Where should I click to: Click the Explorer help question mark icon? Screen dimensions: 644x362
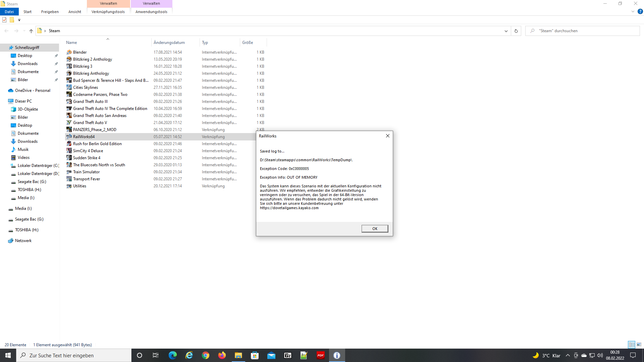click(x=640, y=11)
